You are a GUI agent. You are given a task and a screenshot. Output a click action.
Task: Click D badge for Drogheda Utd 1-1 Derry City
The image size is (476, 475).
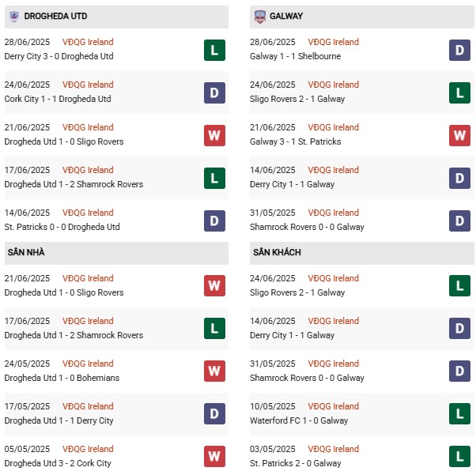[214, 414]
